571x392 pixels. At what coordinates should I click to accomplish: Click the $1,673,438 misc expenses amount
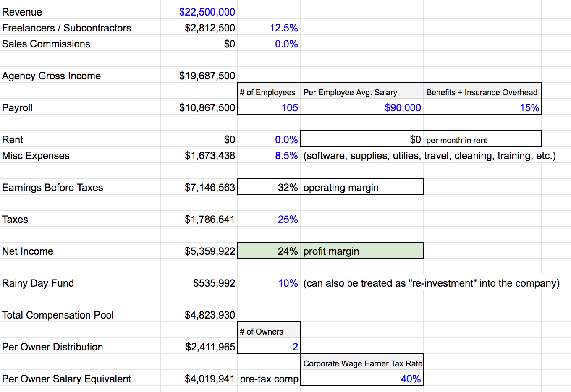tap(210, 156)
